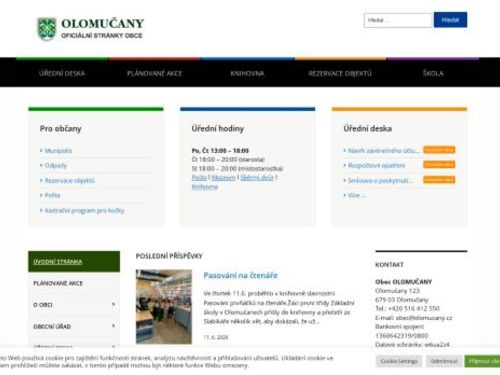
Task: Open ÚŘEDNÍ DESKA in top navigation
Action: pyautogui.click(x=62, y=73)
